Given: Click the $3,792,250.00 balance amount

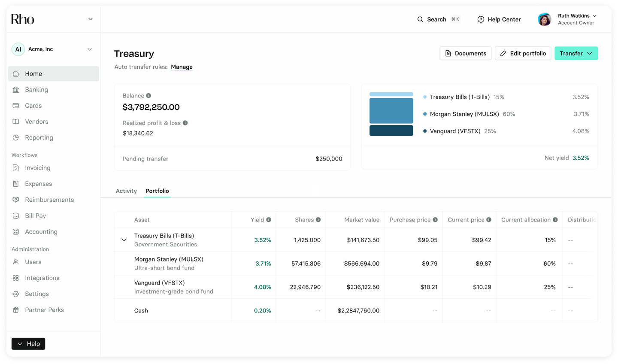Looking at the screenshot, I should (x=151, y=107).
